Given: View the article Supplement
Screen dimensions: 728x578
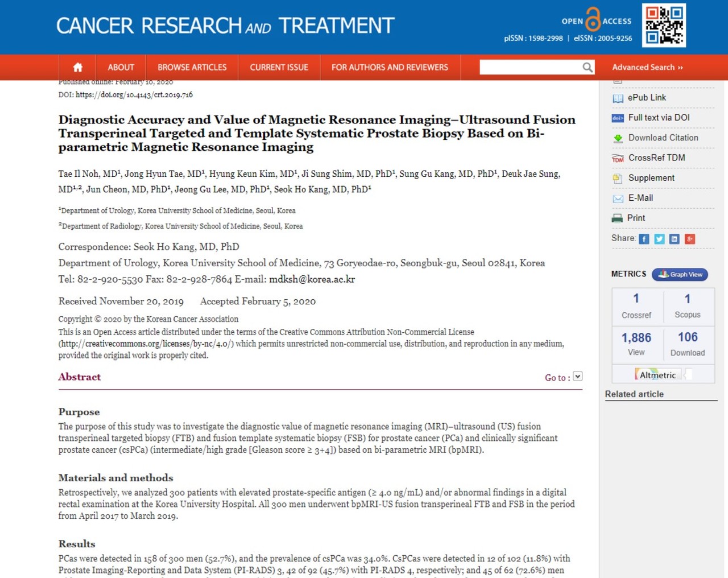Looking at the screenshot, I should (x=652, y=177).
